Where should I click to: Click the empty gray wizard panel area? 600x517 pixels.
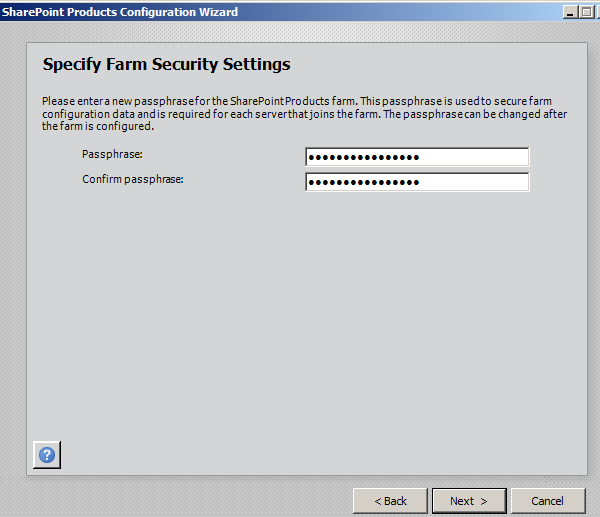(300, 320)
